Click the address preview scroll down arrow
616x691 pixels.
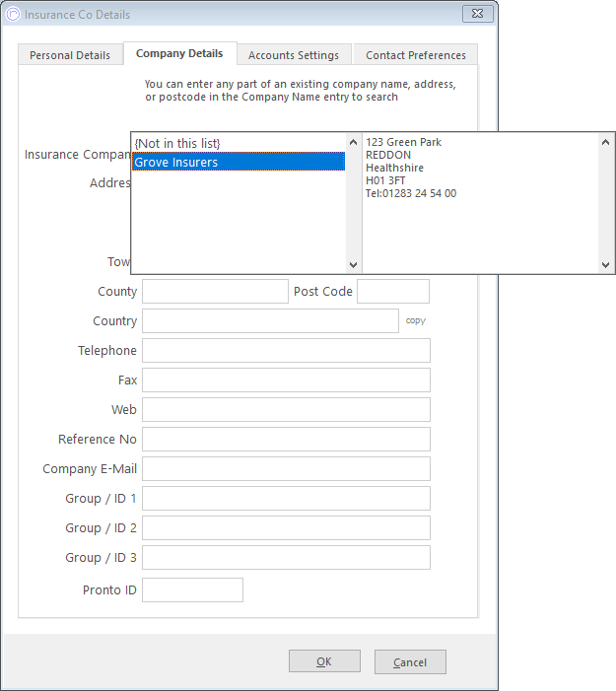(x=605, y=265)
